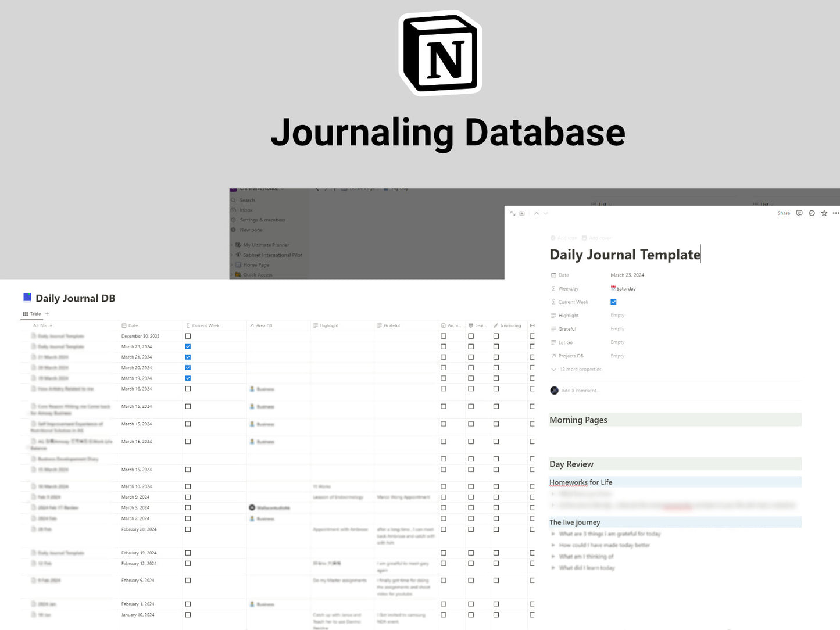
Task: Open the three-dot page menu
Action: click(836, 213)
